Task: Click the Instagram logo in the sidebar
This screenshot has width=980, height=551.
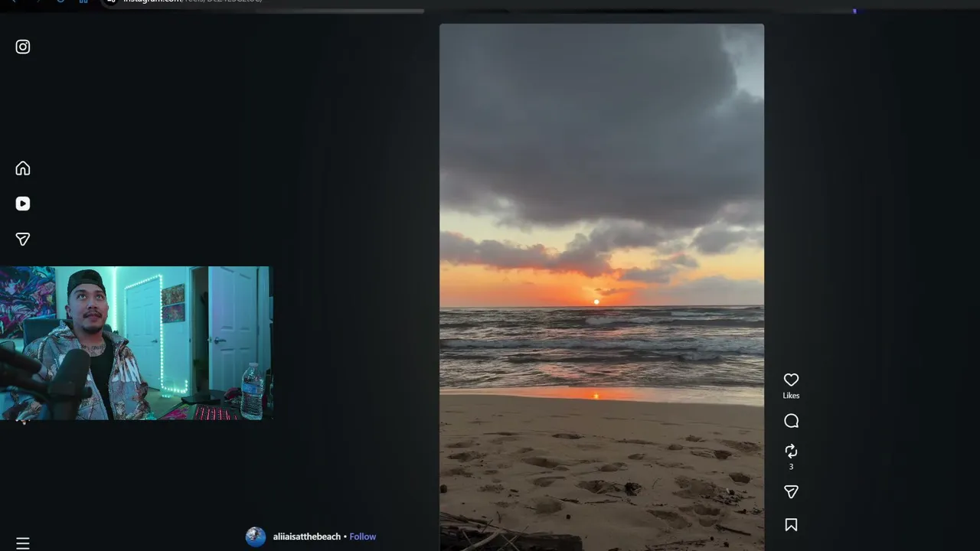Action: (x=23, y=47)
